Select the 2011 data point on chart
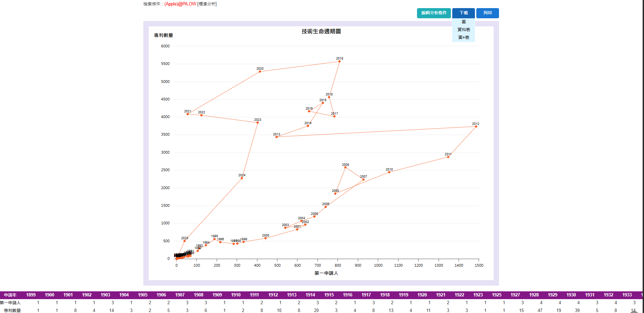The height and width of the screenshot is (313, 644). coord(448,157)
